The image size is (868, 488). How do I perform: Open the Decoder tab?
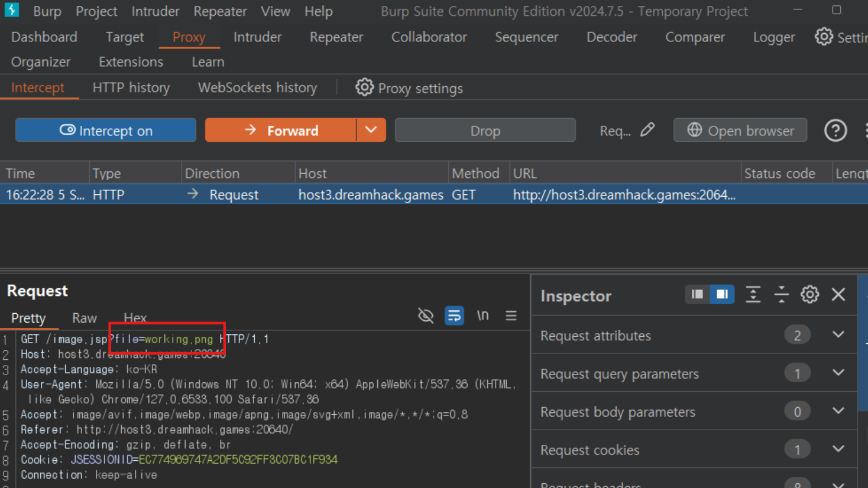[x=612, y=37]
